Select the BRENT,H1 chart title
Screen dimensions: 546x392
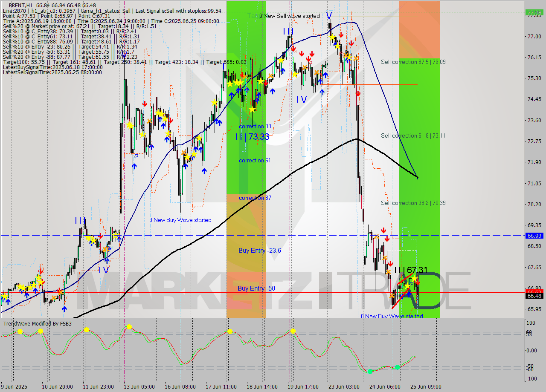[x=19, y=6]
